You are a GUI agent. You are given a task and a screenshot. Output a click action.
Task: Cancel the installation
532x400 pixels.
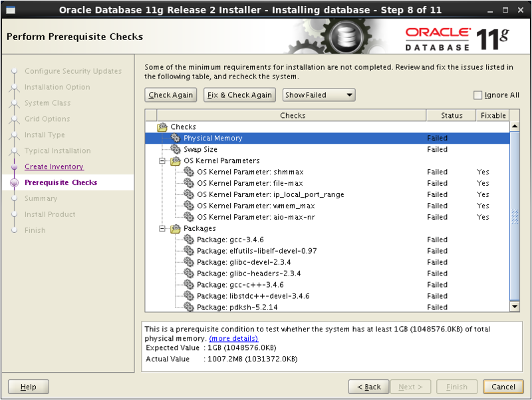pyautogui.click(x=503, y=387)
